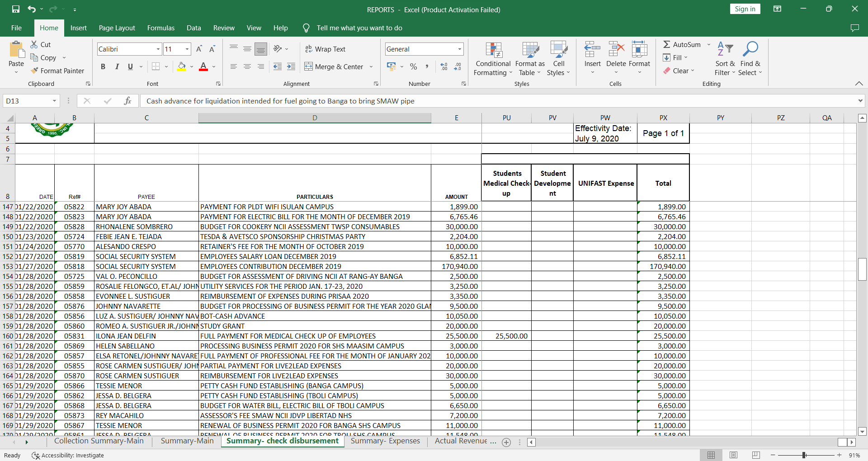868x461 pixels.
Task: Open the Summary- Expenses sheet tab
Action: point(385,441)
